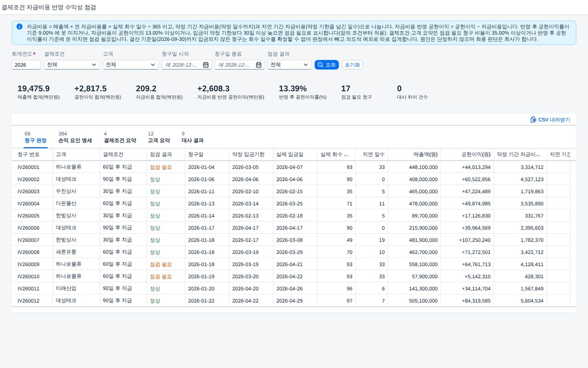The image size is (588, 368).
Task: Click 미래산업 customer cell
Action: tap(66, 288)
